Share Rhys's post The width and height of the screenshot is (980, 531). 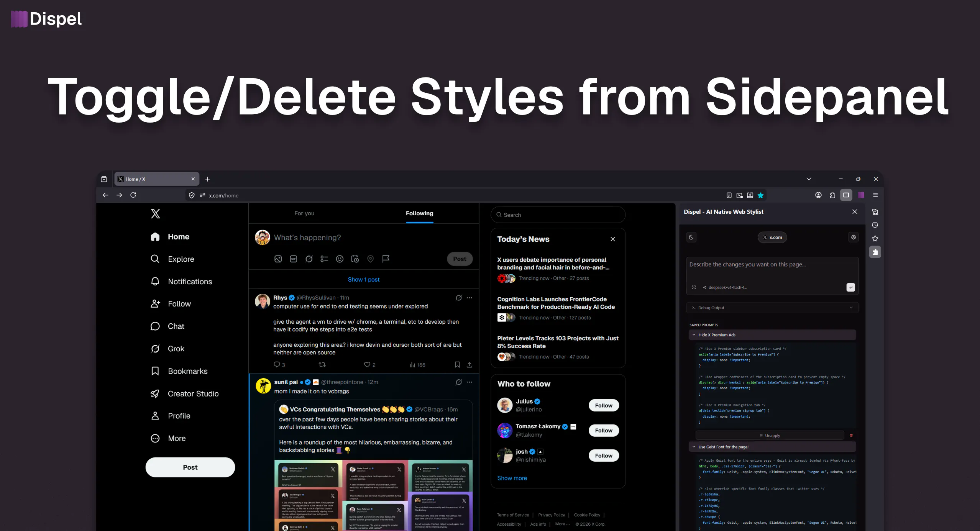click(469, 365)
